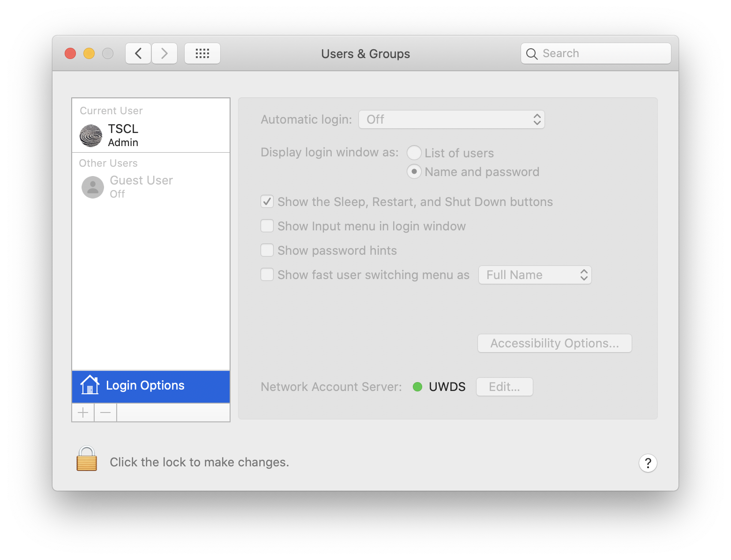The width and height of the screenshot is (731, 560).
Task: Click Edit next to Network Account Server
Action: [x=505, y=387]
